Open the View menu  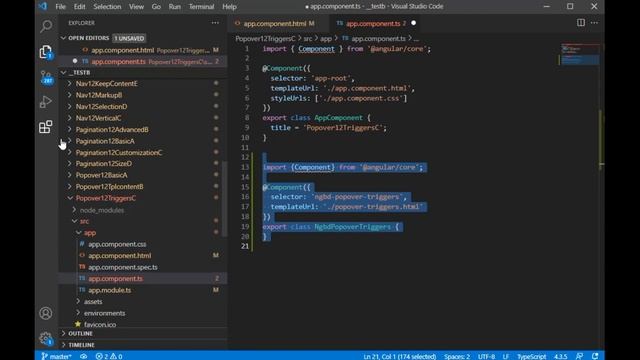point(136,7)
